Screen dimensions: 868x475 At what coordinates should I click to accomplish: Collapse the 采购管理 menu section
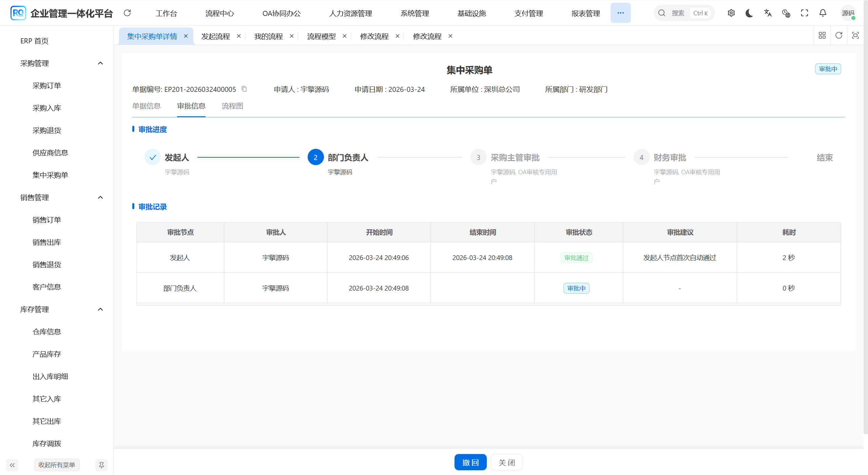100,63
